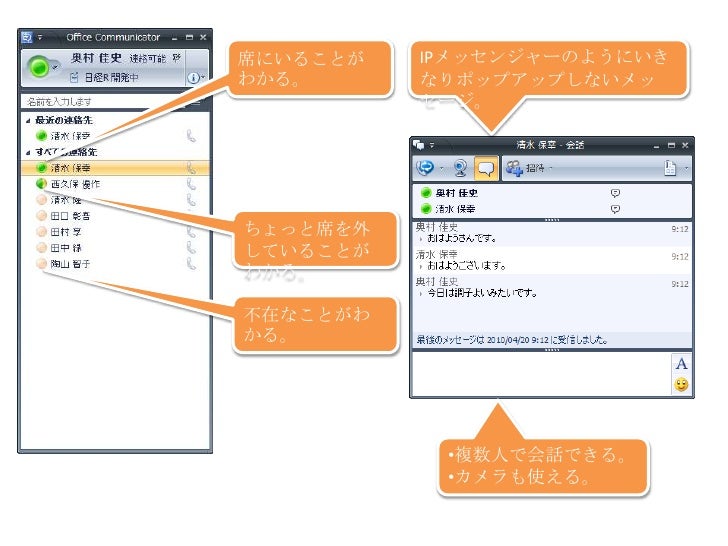This screenshot has height=546, width=728.
Task: Start video with the webcam icon
Action: pos(460,168)
